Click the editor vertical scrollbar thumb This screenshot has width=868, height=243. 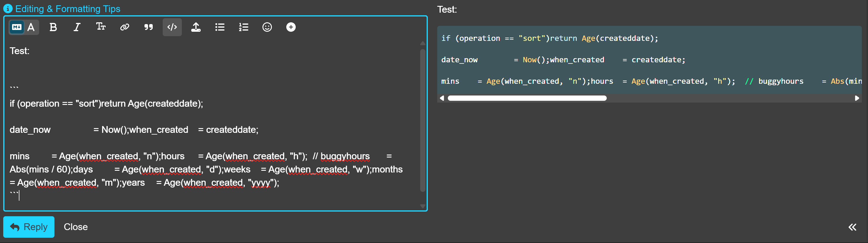[x=423, y=120]
